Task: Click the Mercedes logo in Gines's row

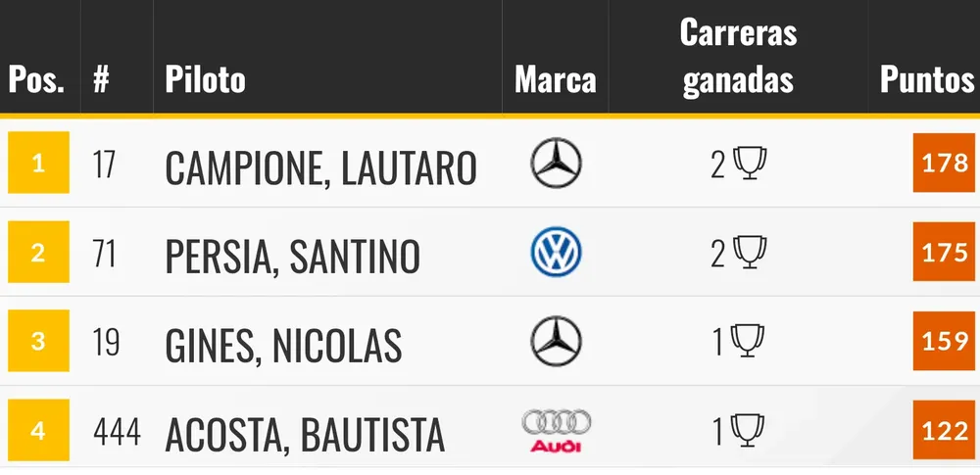Action: [x=556, y=342]
